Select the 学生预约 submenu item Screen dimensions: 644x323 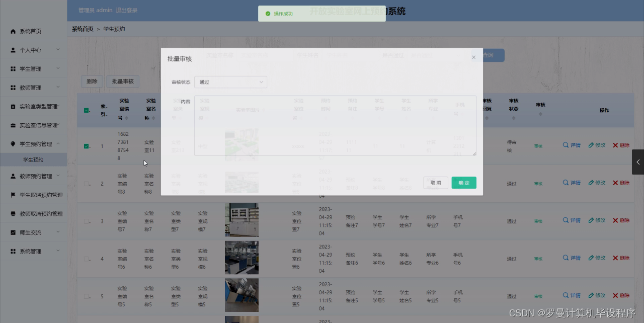33,159
